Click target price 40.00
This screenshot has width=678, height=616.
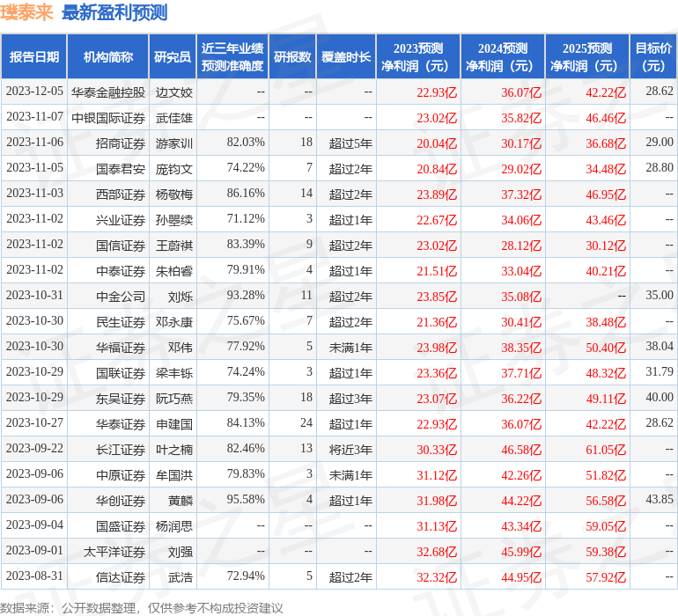pyautogui.click(x=660, y=397)
